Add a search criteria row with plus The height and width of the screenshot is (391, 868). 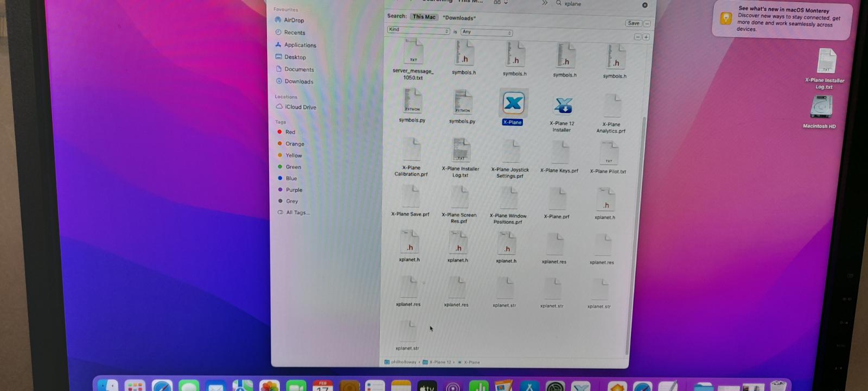pos(646,37)
